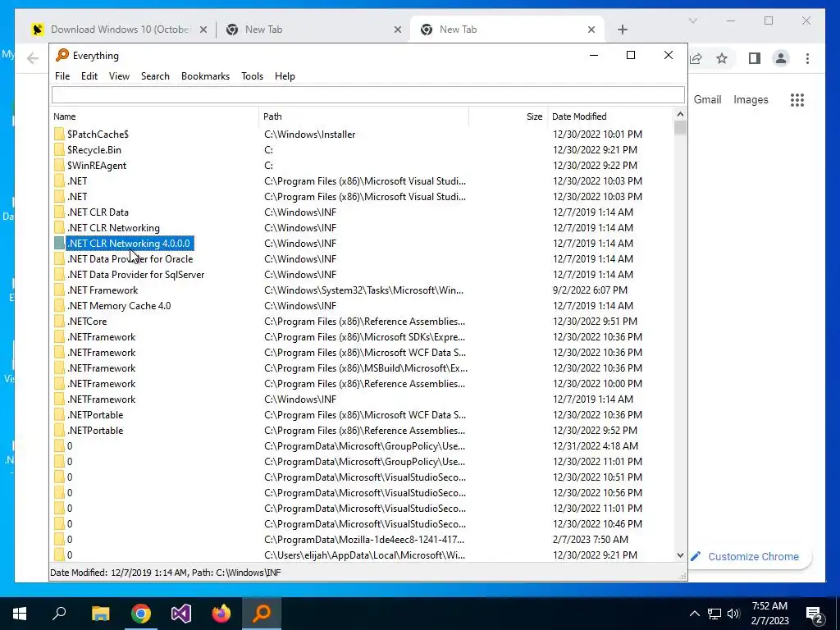Open Visual Studio from the taskbar

tap(181, 614)
